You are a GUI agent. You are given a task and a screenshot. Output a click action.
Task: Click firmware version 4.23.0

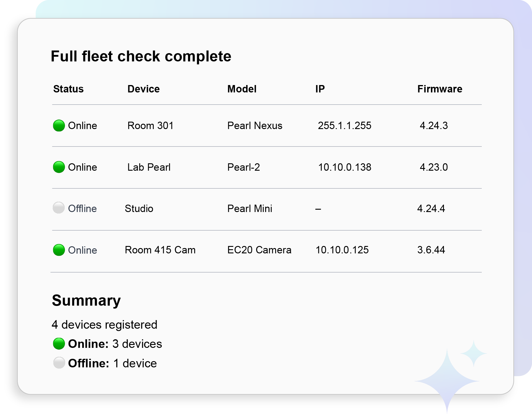point(434,167)
